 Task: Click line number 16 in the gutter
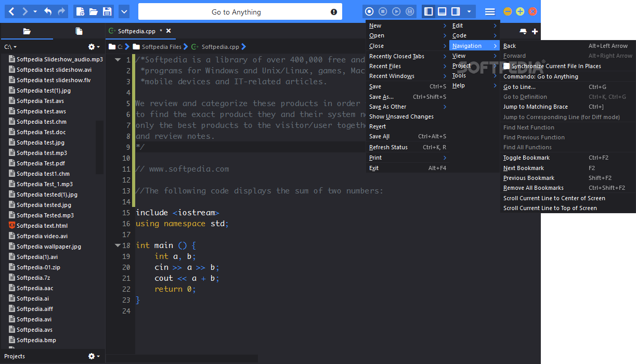[126, 224]
